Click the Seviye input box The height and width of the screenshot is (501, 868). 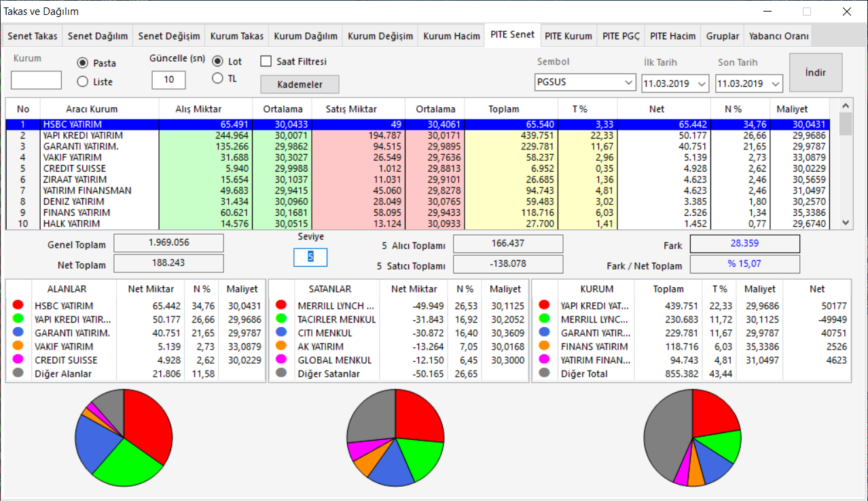pos(310,257)
